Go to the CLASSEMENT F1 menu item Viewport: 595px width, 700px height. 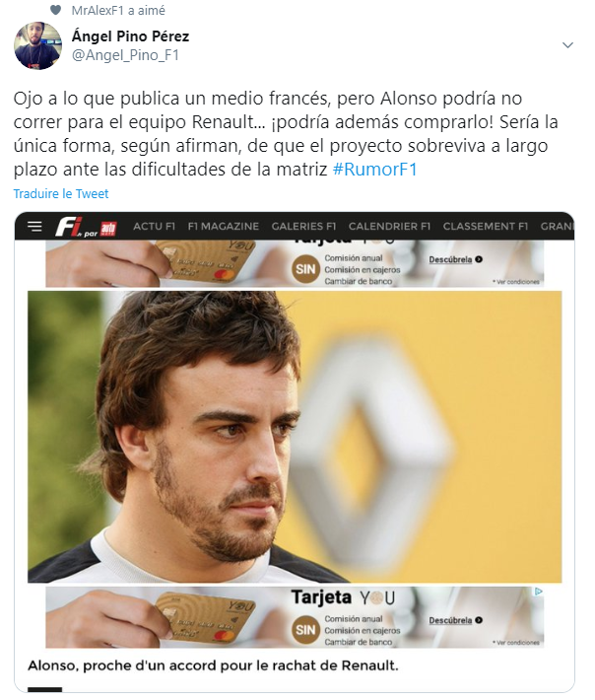click(486, 227)
